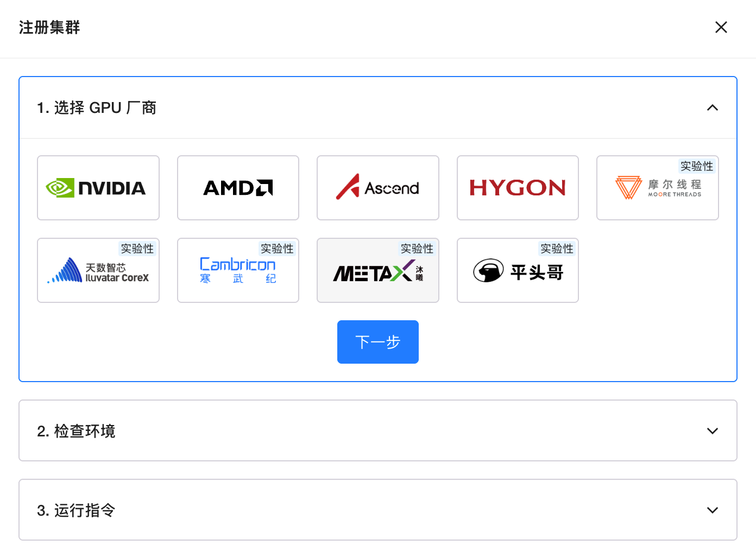The image size is (756, 558).
Task: Select Iluvatar CoreX vendor card
Action: click(98, 271)
